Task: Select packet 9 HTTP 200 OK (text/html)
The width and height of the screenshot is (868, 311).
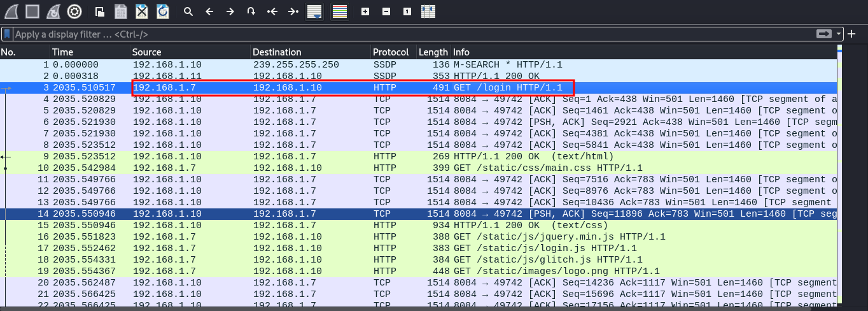Action: pyautogui.click(x=418, y=157)
